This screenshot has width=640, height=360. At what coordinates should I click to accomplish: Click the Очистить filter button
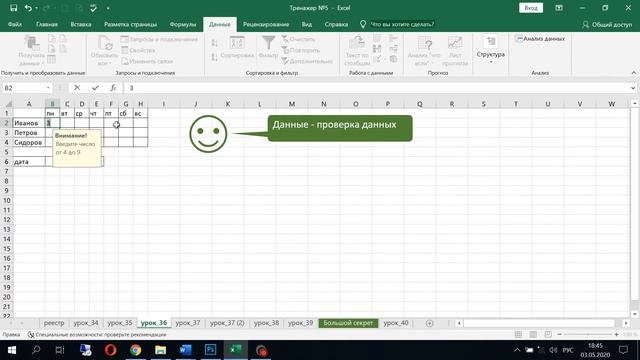(298, 39)
